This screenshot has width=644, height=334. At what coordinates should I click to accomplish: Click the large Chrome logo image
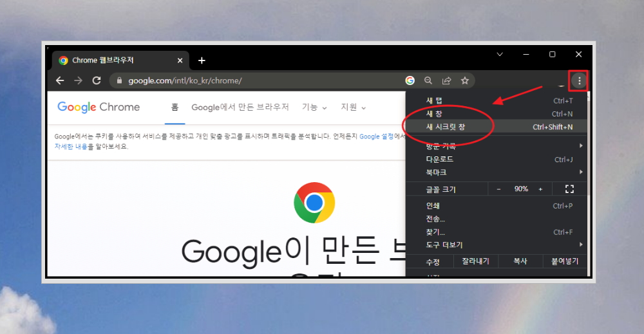pyautogui.click(x=315, y=203)
